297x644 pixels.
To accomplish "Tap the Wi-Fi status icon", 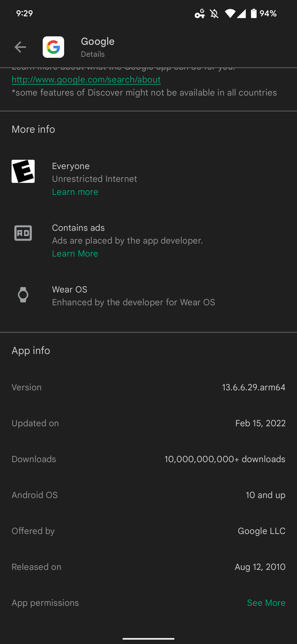I will pyautogui.click(x=230, y=13).
